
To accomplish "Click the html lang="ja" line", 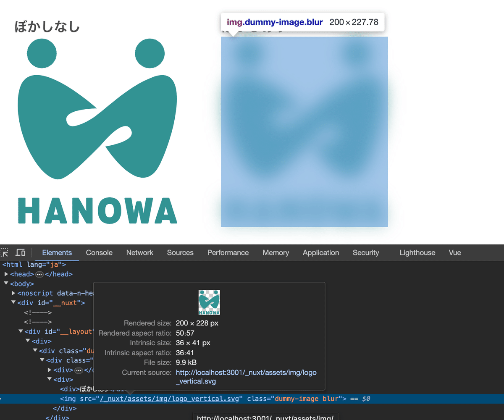I will tap(34, 265).
